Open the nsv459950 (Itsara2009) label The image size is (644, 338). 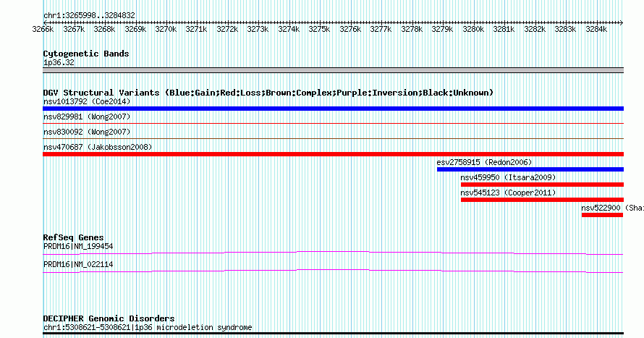508,177
